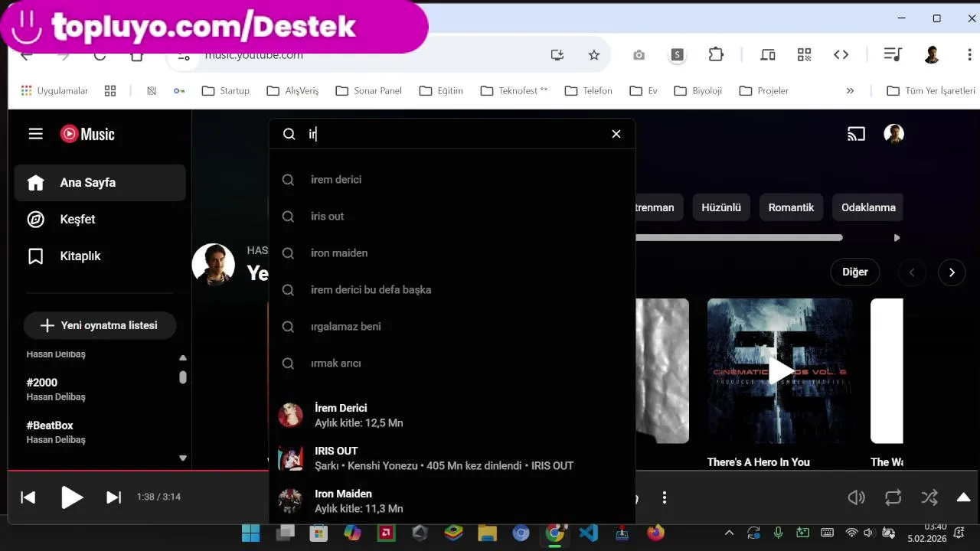This screenshot has height=551, width=980.
Task: Open Sonar Panel bookmarks folder
Action: point(368,91)
